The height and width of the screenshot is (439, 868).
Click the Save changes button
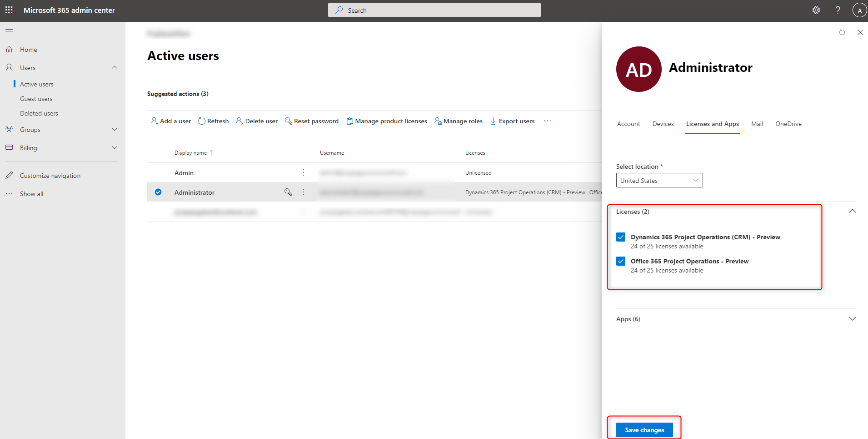[644, 430]
